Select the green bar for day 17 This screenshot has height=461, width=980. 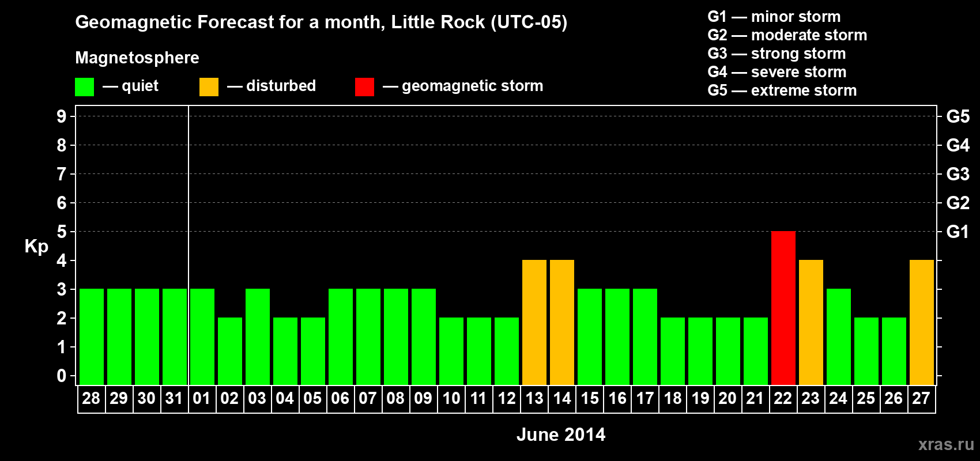point(645,337)
